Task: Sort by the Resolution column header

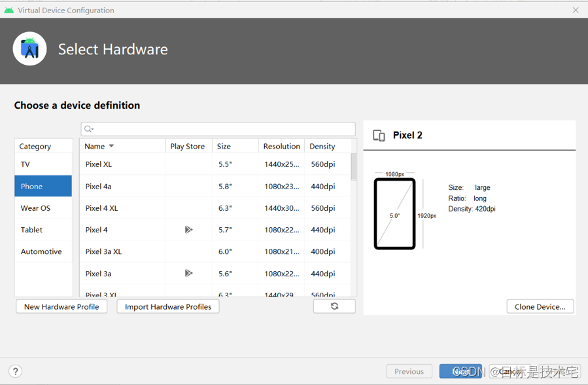Action: pos(281,146)
